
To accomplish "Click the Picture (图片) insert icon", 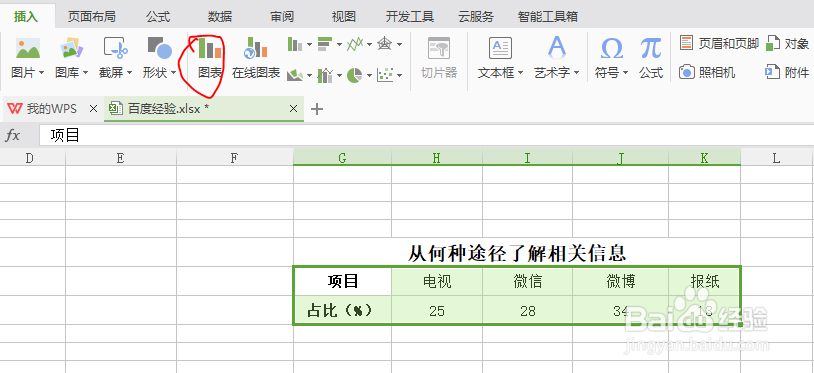I will point(28,48).
